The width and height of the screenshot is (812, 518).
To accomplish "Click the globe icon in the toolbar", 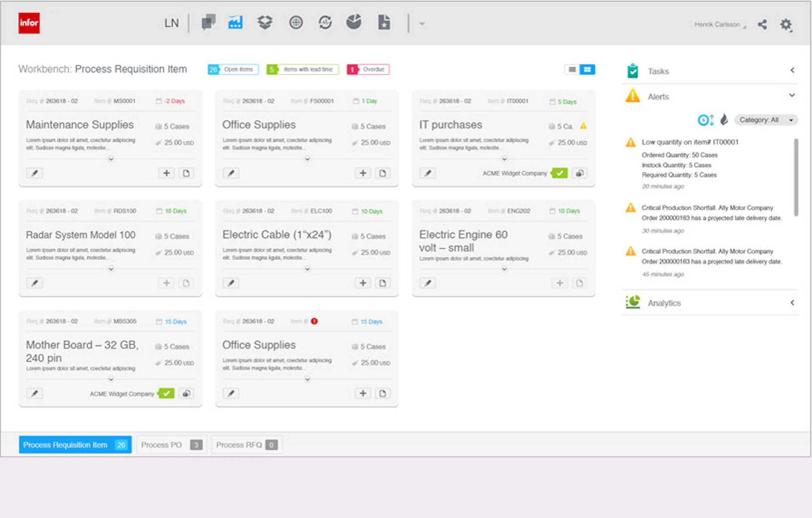I will pos(296,23).
